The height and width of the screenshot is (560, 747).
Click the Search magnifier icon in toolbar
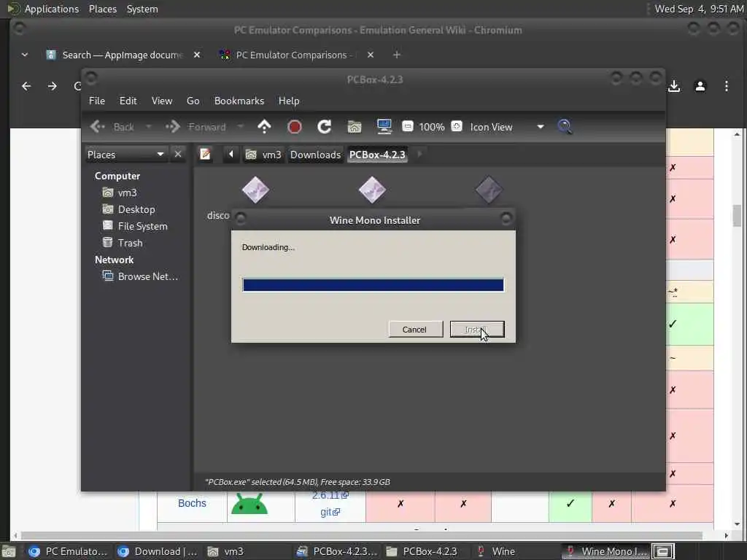565,127
